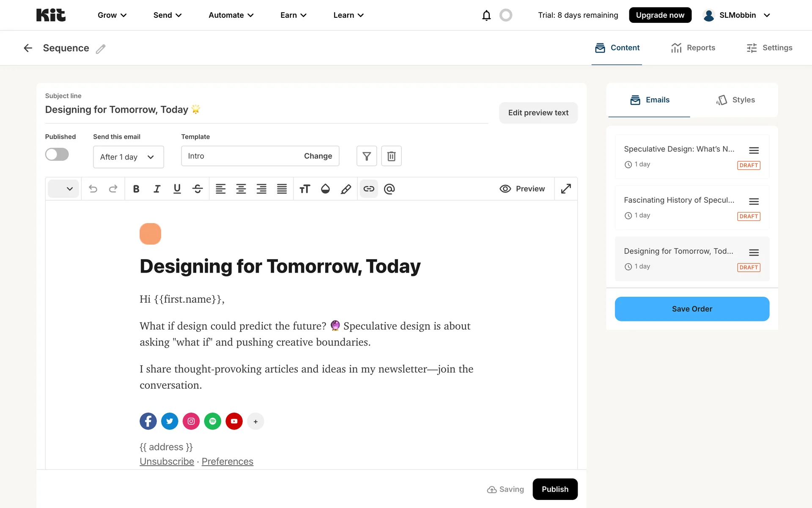
Task: Expand the editor to fullscreen
Action: click(566, 189)
